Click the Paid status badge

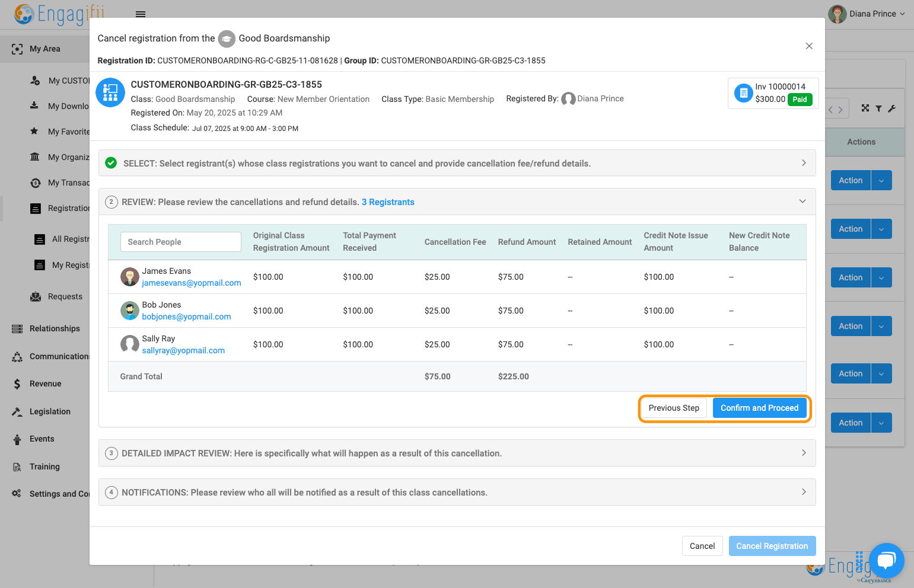click(800, 100)
